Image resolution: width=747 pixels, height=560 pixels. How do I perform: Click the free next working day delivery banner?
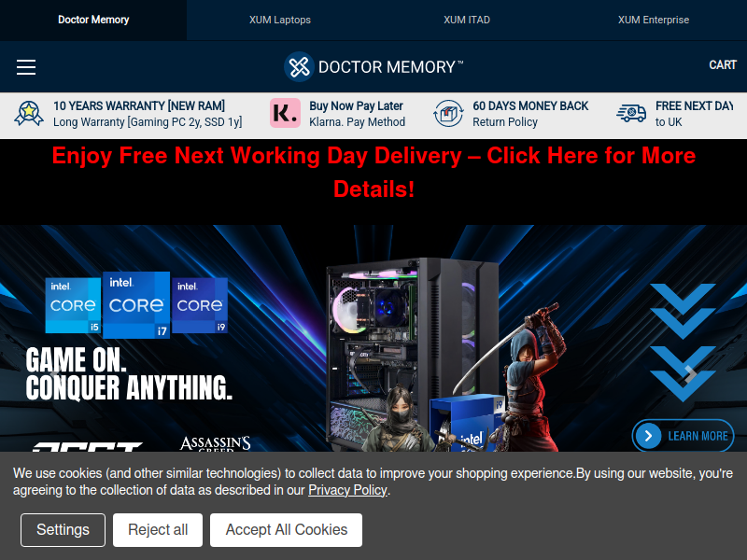point(374,173)
